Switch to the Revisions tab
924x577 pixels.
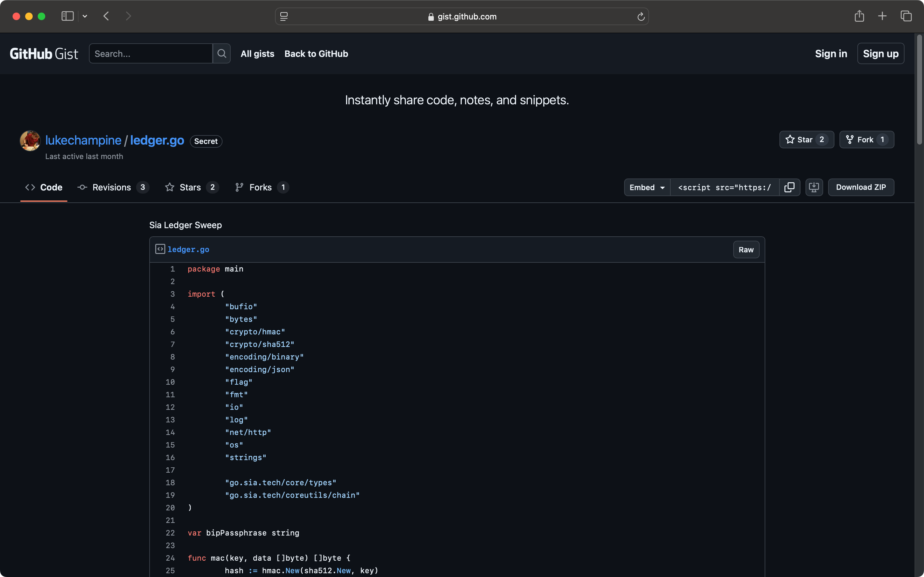click(x=113, y=187)
